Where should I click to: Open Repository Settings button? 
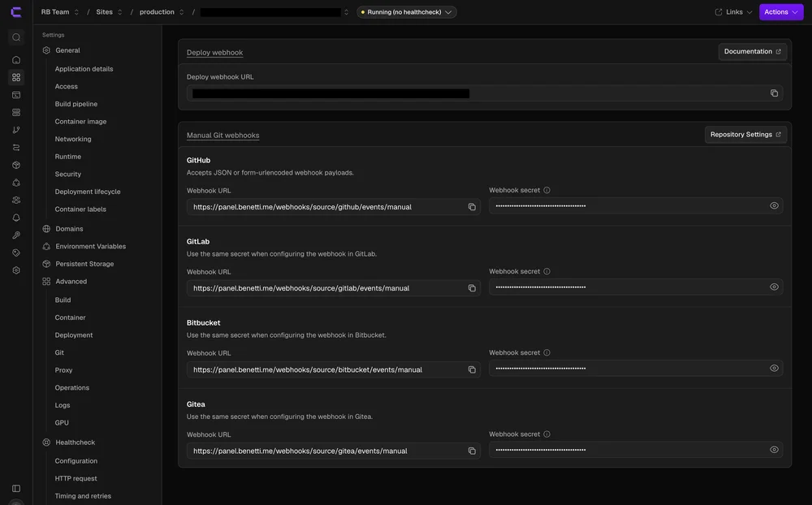[745, 134]
